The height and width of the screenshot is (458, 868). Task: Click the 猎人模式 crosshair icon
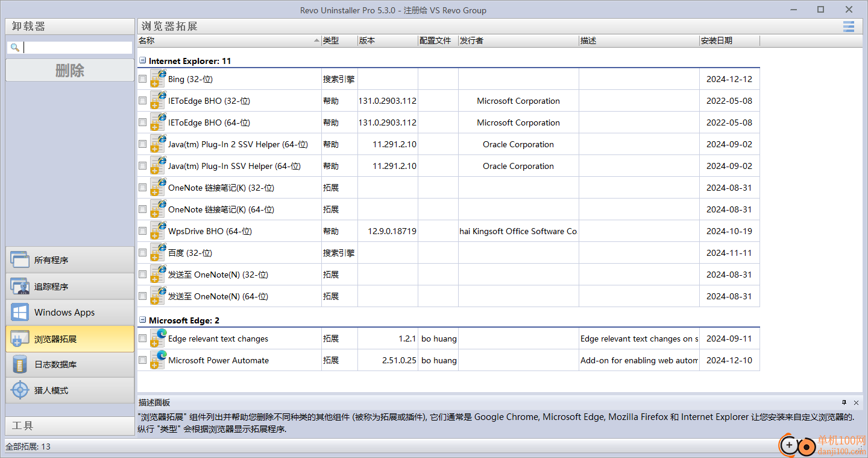pyautogui.click(x=20, y=390)
